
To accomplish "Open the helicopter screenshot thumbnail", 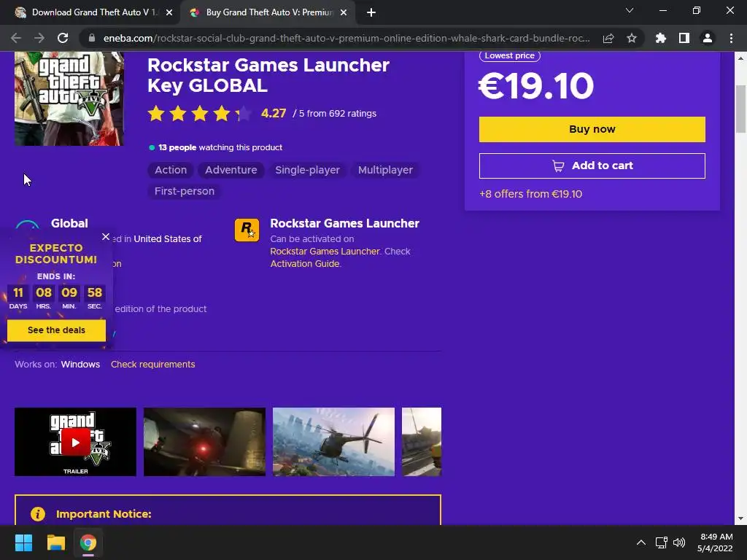I will (x=333, y=442).
